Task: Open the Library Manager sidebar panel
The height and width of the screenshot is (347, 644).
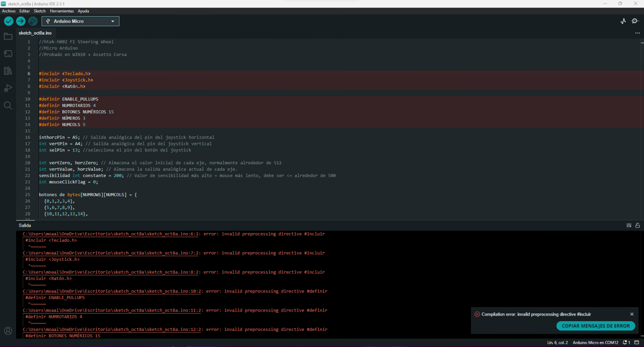Action: tap(8, 71)
